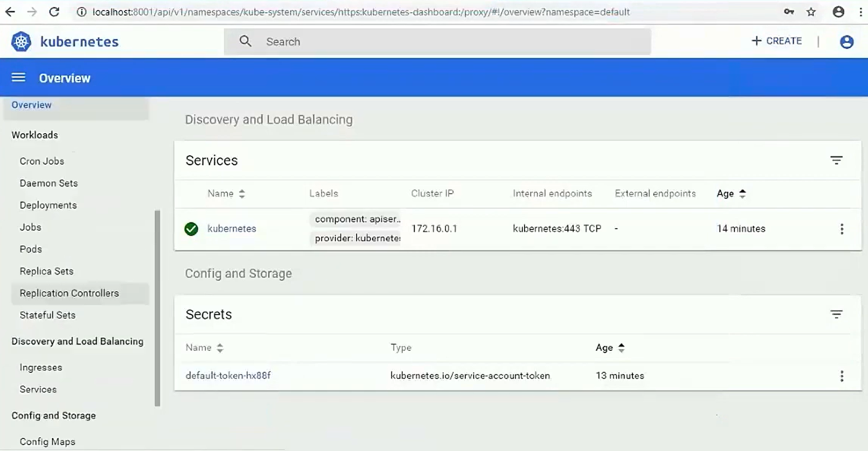
Task: Click the '13 minutes' age value
Action: [x=620, y=375]
